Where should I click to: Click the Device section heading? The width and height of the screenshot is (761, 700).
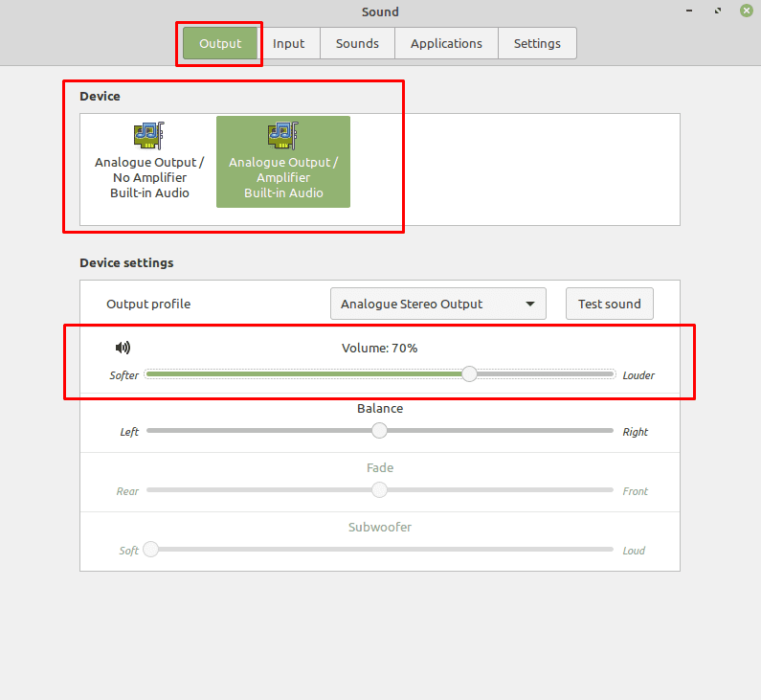point(100,96)
